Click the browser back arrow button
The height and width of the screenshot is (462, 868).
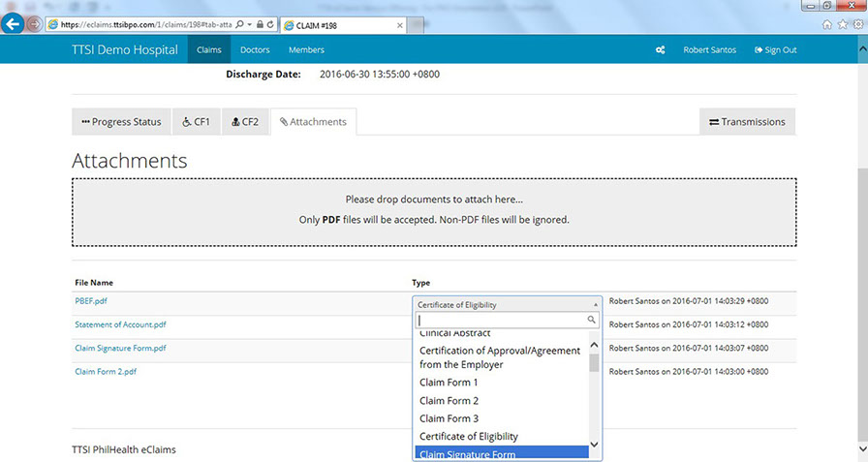14,24
